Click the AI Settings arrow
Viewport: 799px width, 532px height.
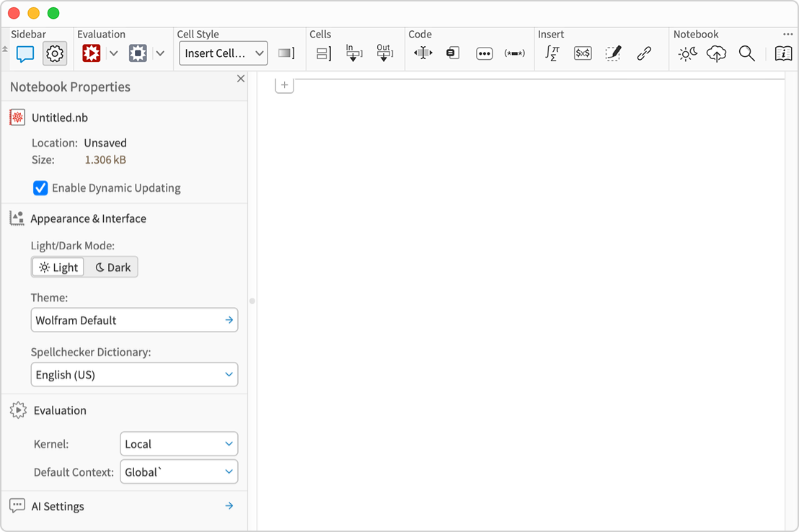[229, 506]
